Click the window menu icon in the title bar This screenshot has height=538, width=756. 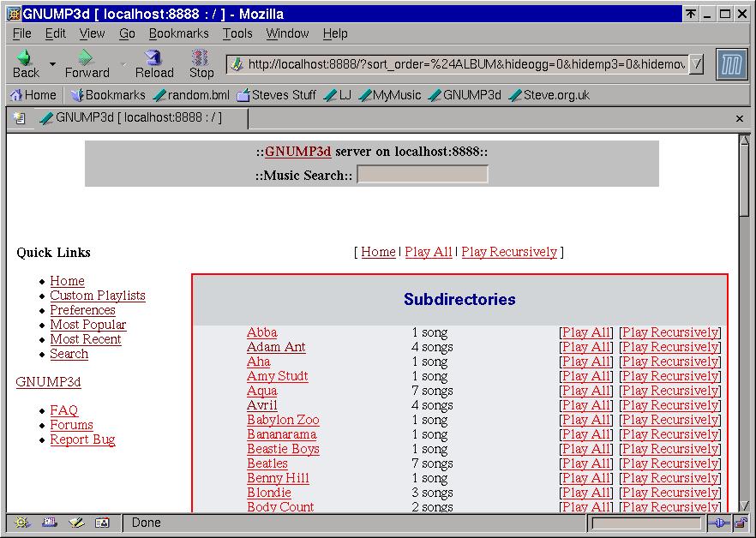click(x=14, y=14)
